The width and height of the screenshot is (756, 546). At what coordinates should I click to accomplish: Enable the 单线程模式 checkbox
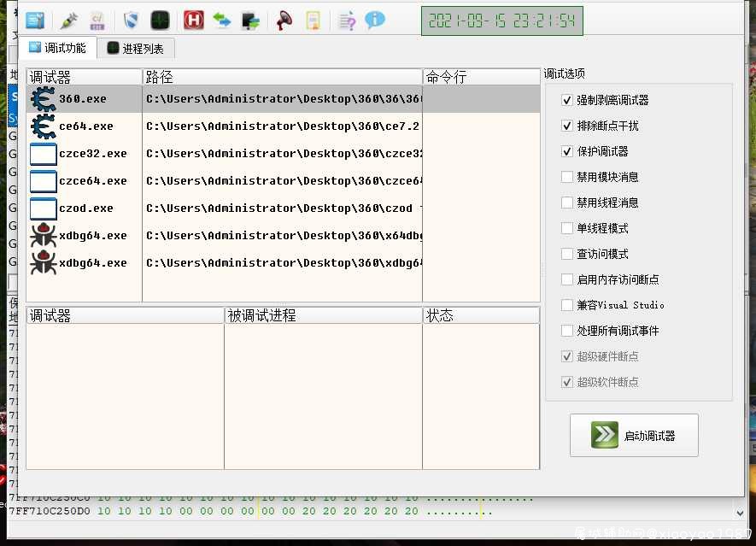coord(567,228)
